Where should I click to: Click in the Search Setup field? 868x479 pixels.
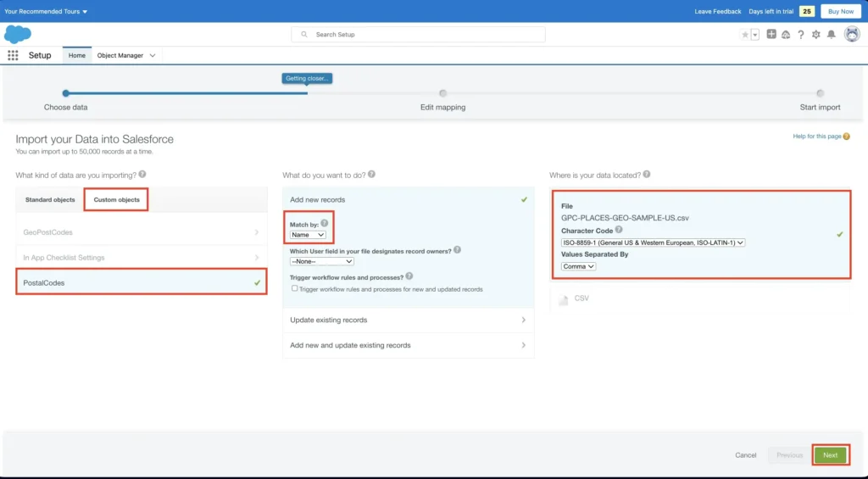click(x=418, y=34)
